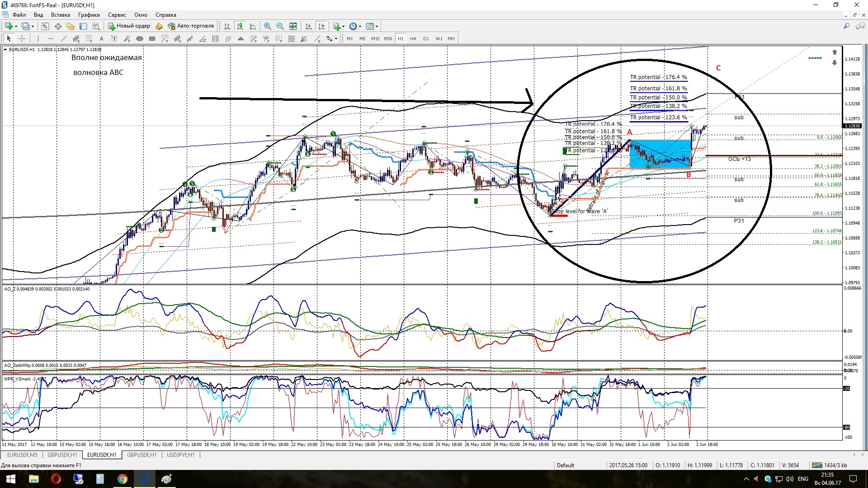Image resolution: width=868 pixels, height=488 pixels.
Task: Switch chart to candlesticks mode
Action: click(240, 26)
